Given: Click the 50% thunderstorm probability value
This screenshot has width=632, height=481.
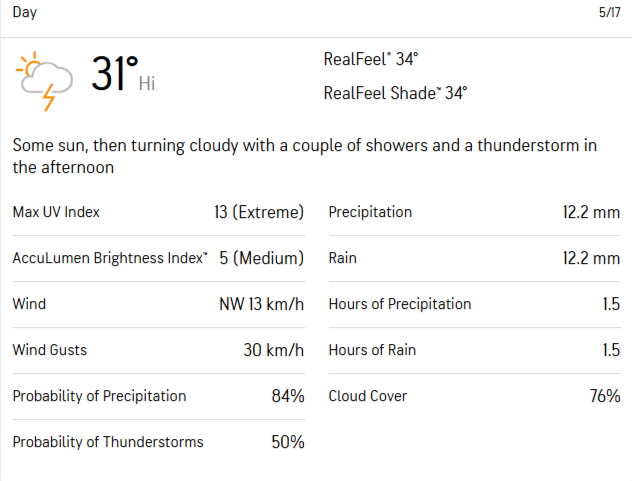Looking at the screenshot, I should (287, 442).
